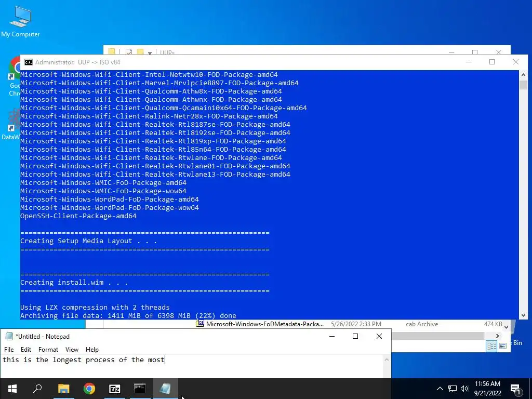The image size is (532, 399).
Task: Open the notification center icon
Action: (516, 389)
